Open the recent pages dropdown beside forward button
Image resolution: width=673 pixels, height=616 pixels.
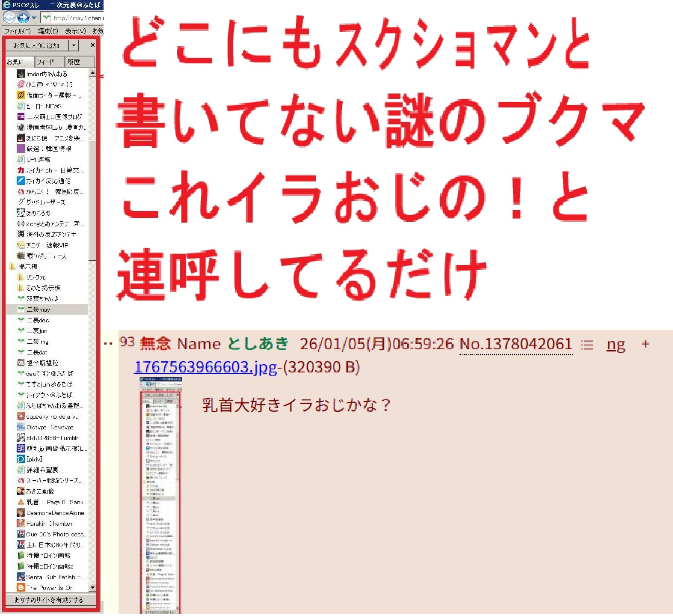(34, 18)
